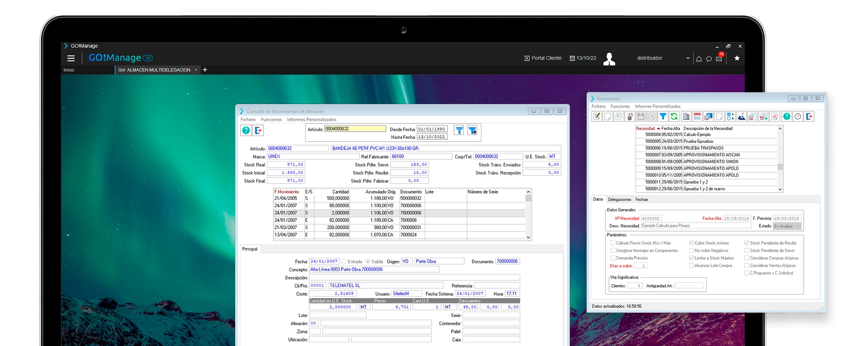The image size is (868, 346).
Task: Enable No cubrir Negativos checkbox
Action: (691, 251)
